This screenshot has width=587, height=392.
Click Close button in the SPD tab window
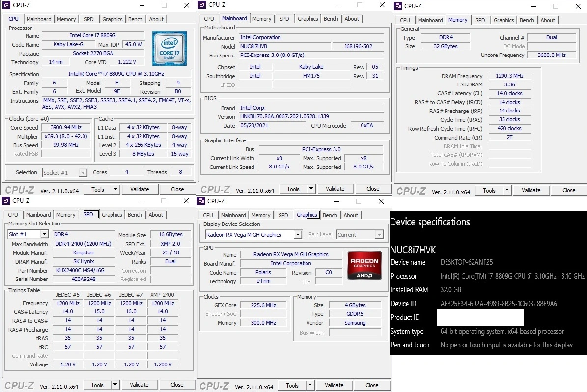[177, 385]
